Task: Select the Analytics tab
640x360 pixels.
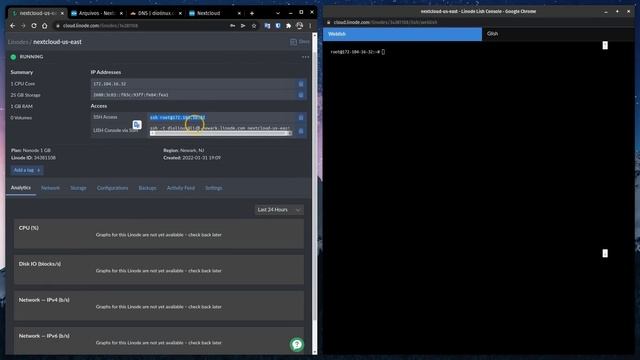Action: pyautogui.click(x=20, y=188)
